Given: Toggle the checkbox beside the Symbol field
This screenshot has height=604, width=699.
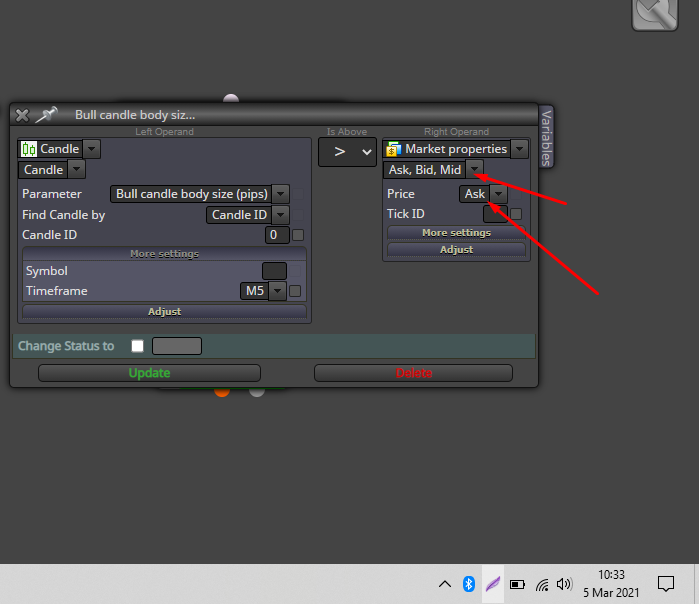Looking at the screenshot, I should click(x=295, y=271).
